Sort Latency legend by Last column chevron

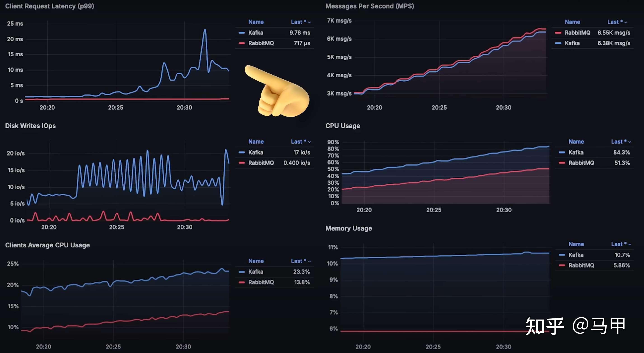pyautogui.click(x=310, y=22)
